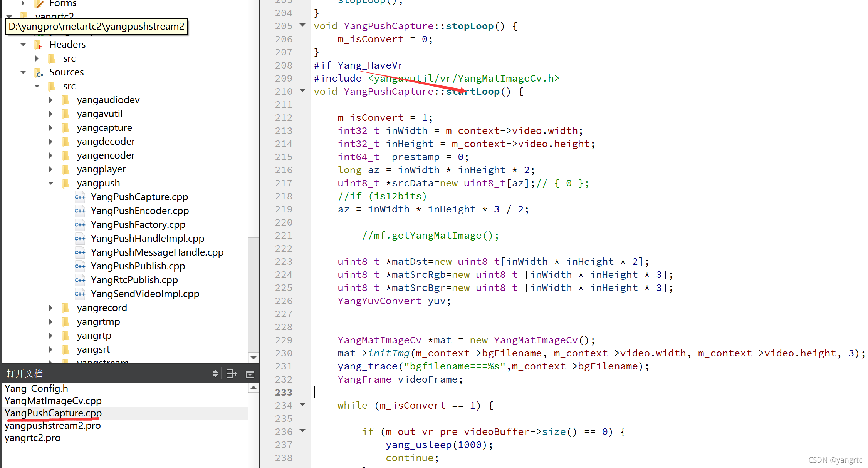Fold the stopLoop function at line 205

[x=302, y=25]
